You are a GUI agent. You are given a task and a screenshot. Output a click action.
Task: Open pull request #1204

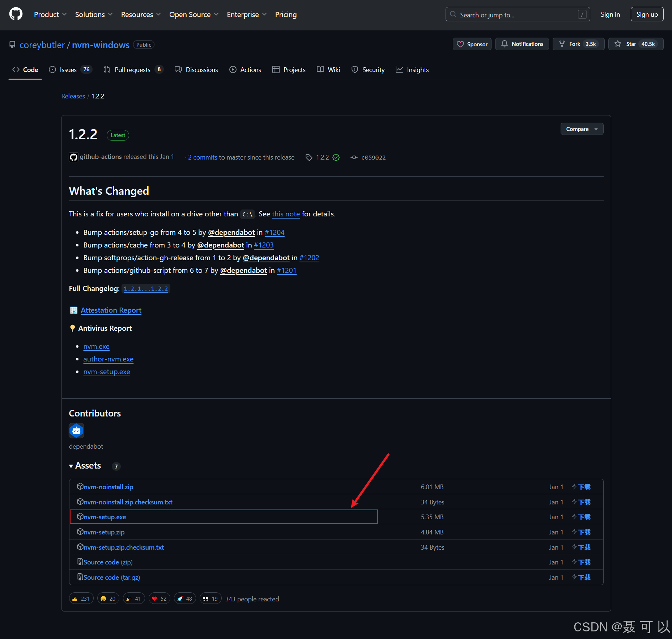pos(275,232)
